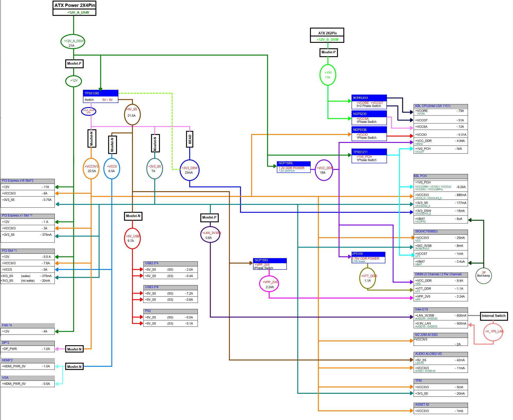Click the Mosfet-P box above +LAN_3V3SB
Screen dimensions: 513x420
pos(209,218)
